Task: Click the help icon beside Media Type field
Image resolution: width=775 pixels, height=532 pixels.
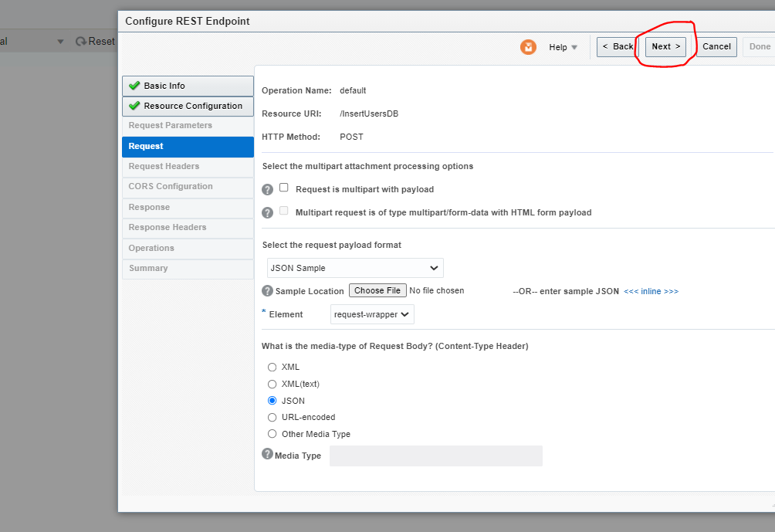Action: 267,455
